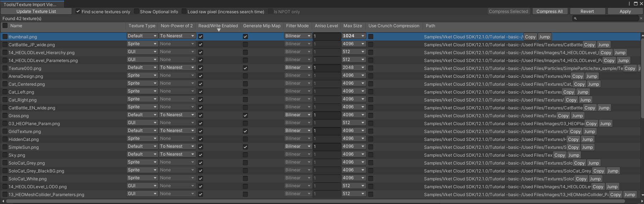Viewport: 644px width, 204px height.
Task: Open Filter Mode dropdown for SimpleSun.png
Action: point(298,146)
